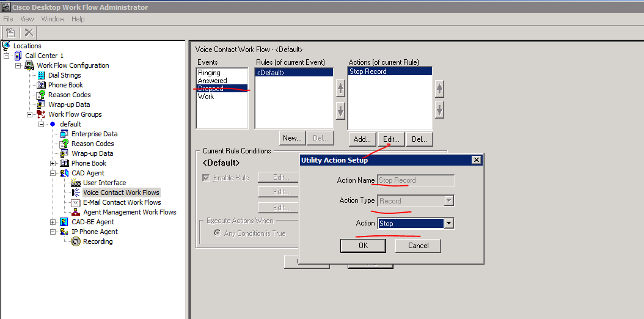Click the Voice Contact Work Flows icon
This screenshot has height=319, width=644.
pos(76,193)
